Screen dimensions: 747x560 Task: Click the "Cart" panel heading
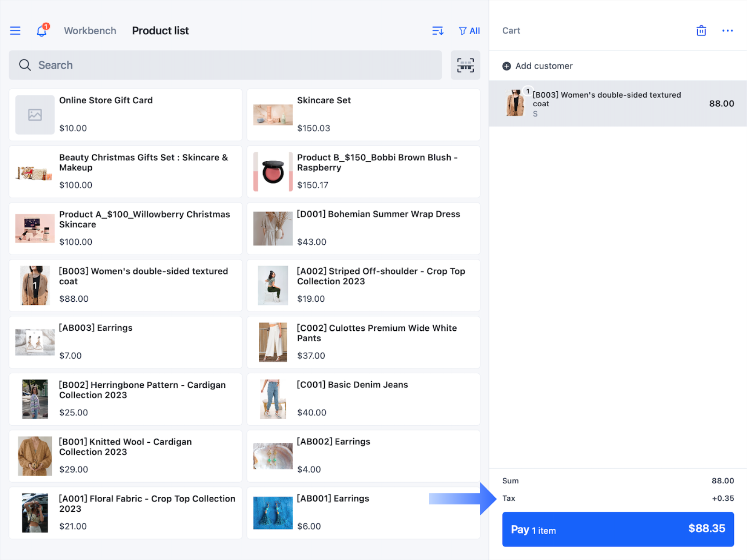(511, 31)
